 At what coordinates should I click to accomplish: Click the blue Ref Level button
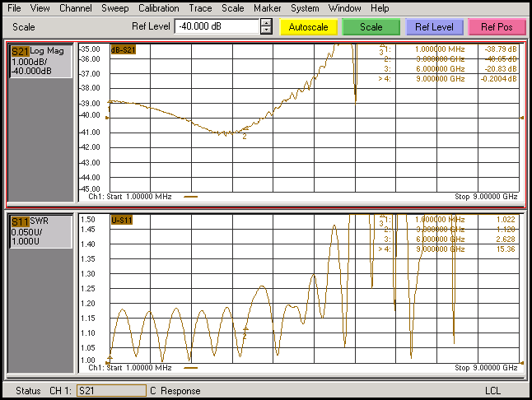tap(434, 27)
